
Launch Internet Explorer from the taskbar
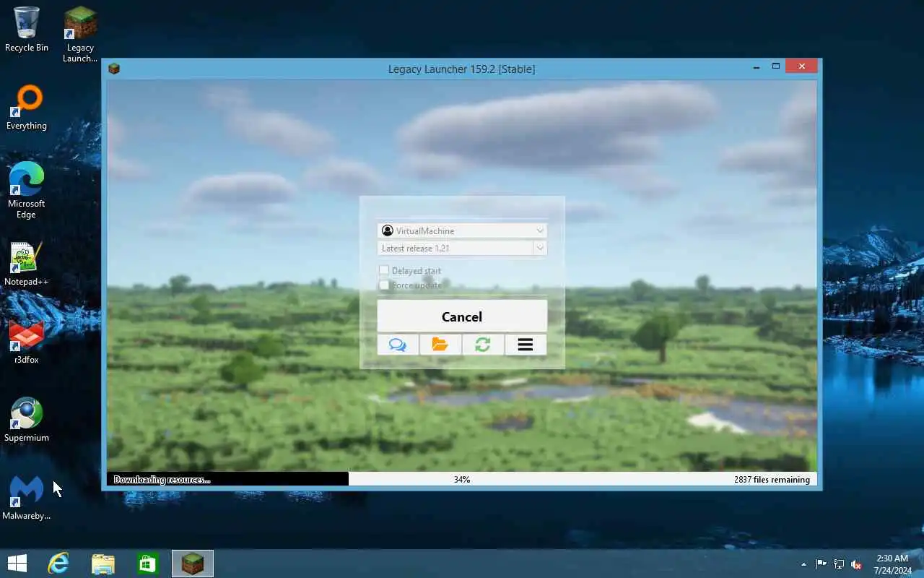(58, 564)
